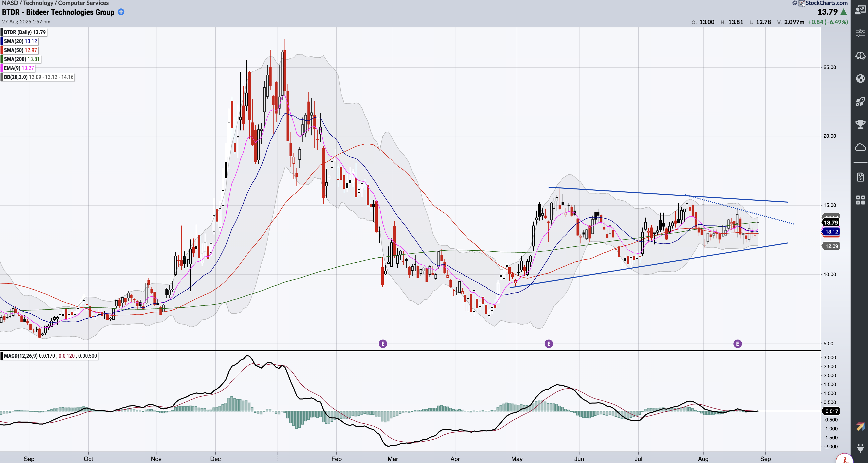
Task: Click the earnings E marker in mid-August
Action: click(738, 344)
